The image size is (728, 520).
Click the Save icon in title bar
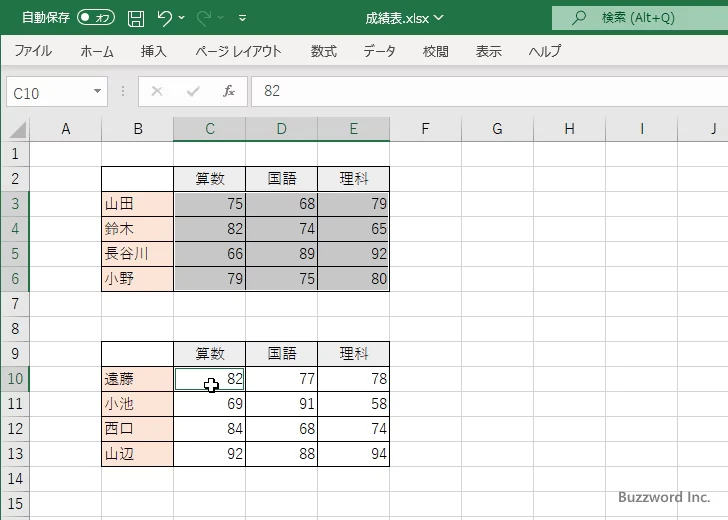136,18
